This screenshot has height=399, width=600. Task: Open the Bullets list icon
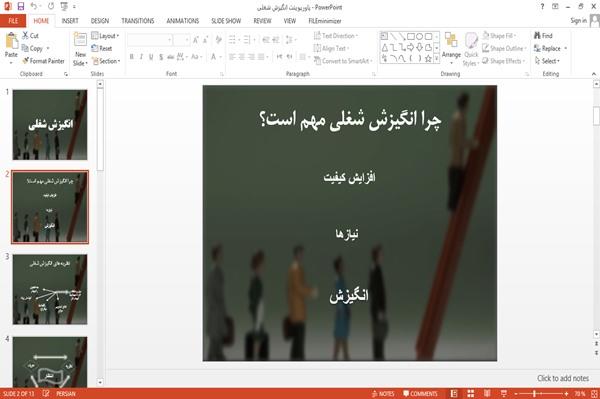click(232, 40)
